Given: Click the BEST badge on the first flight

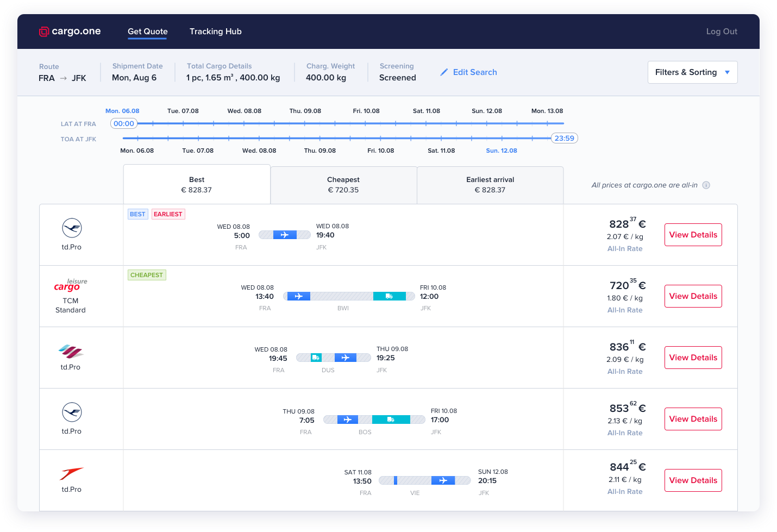Looking at the screenshot, I should (137, 214).
